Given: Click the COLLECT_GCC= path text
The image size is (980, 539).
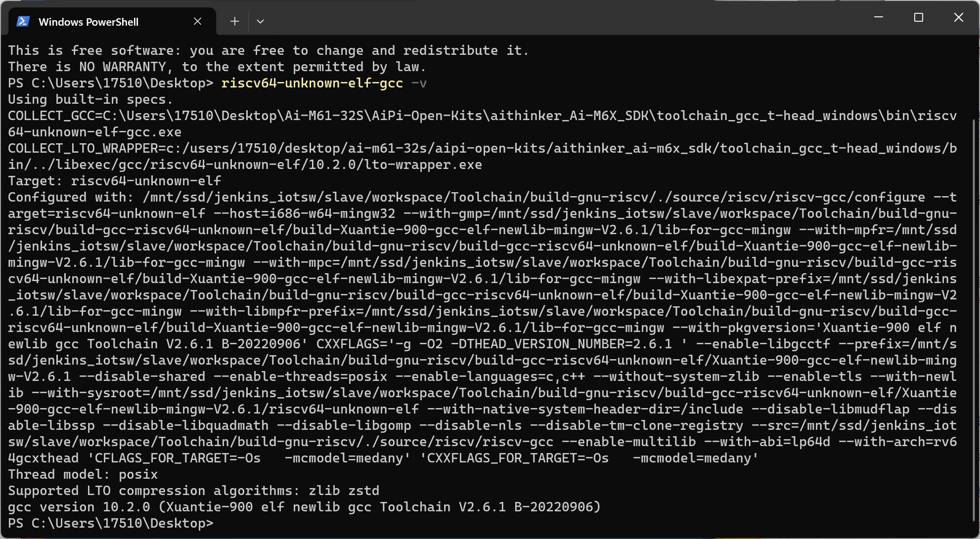Looking at the screenshot, I should pyautogui.click(x=482, y=124).
